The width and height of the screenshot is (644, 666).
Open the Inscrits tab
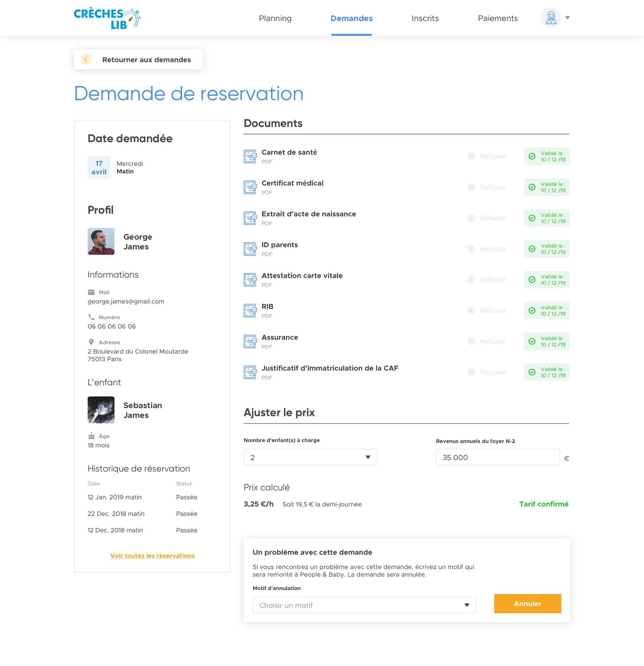pyautogui.click(x=425, y=18)
